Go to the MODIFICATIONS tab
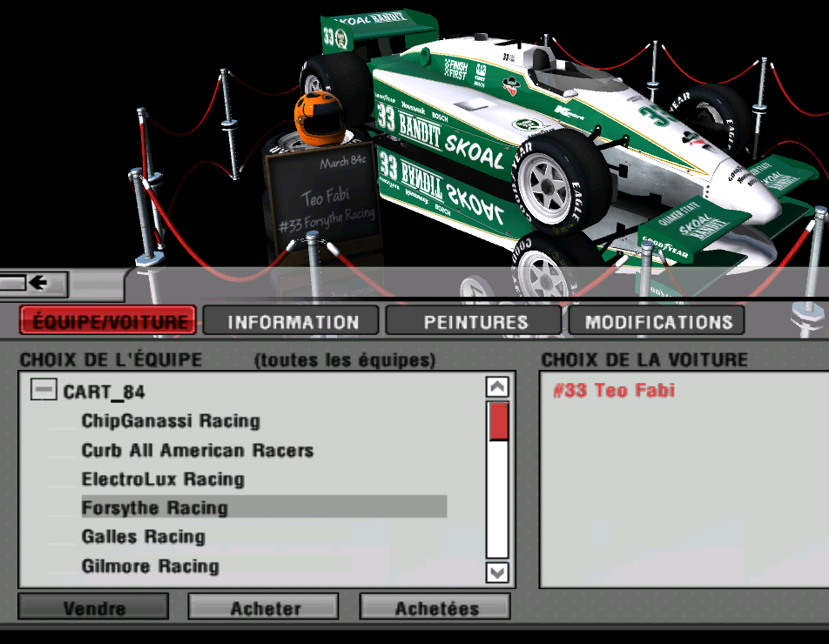This screenshot has width=829, height=644. [x=657, y=320]
